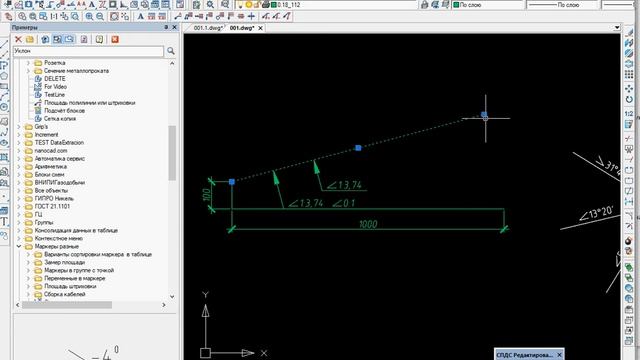
Task: Expand the ГОСТ 21.1101 folder
Action: click(19, 207)
